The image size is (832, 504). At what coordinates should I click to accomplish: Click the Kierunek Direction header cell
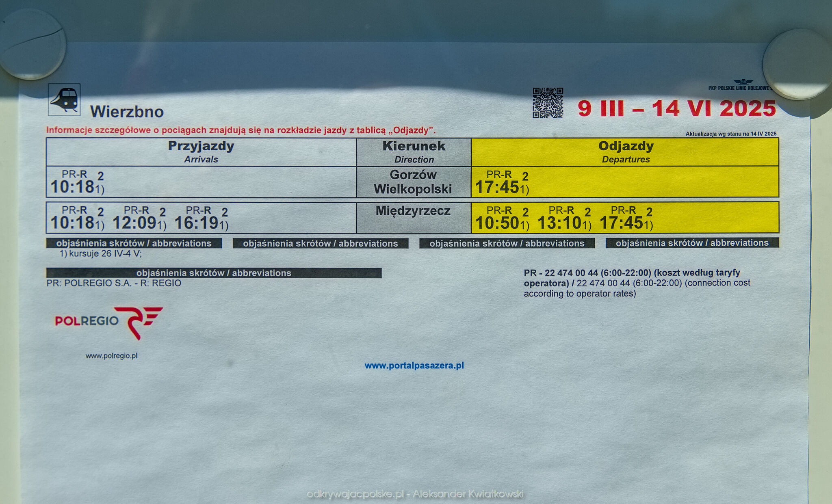tap(414, 152)
